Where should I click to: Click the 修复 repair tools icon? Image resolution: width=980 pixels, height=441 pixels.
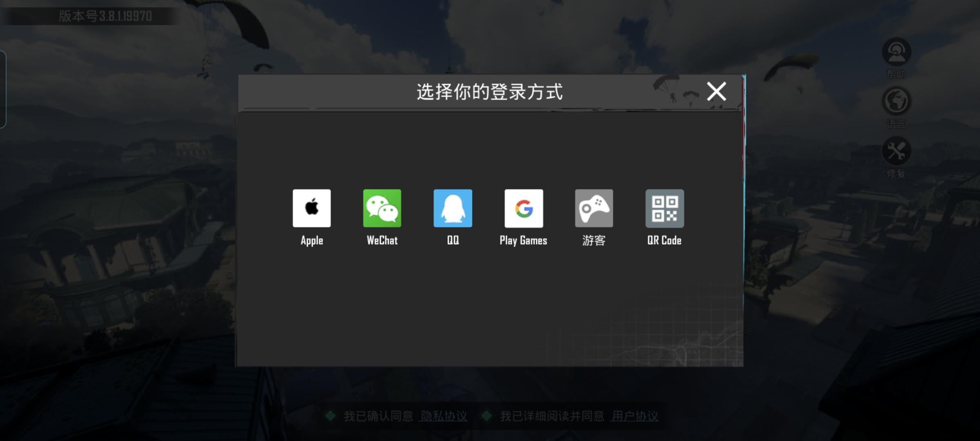pos(897,151)
